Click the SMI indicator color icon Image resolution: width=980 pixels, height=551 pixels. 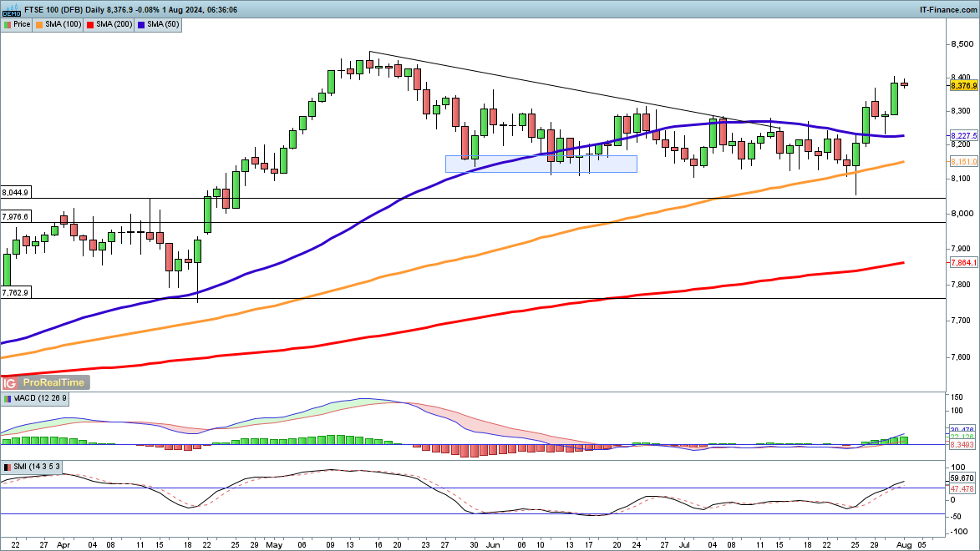pos(8,466)
